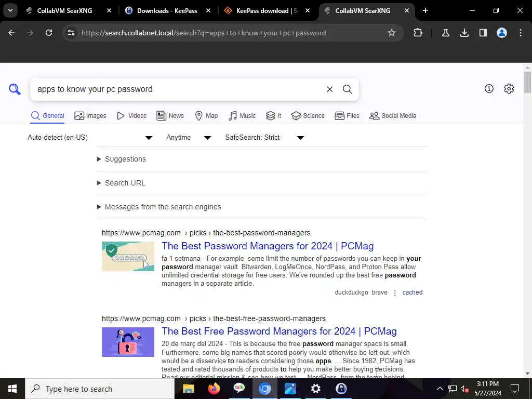The width and height of the screenshot is (532, 399).
Task: Open the talk chat app in taskbar
Action: point(239,389)
